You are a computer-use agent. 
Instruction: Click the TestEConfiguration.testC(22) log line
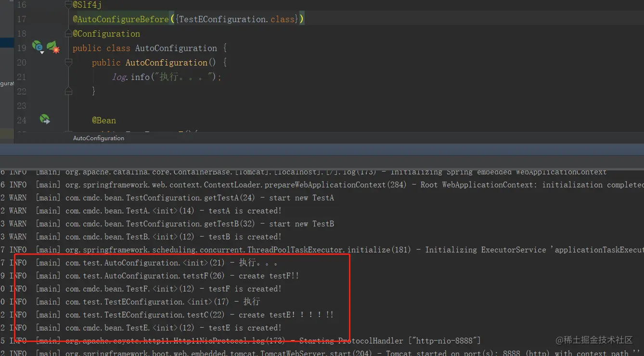click(x=167, y=315)
